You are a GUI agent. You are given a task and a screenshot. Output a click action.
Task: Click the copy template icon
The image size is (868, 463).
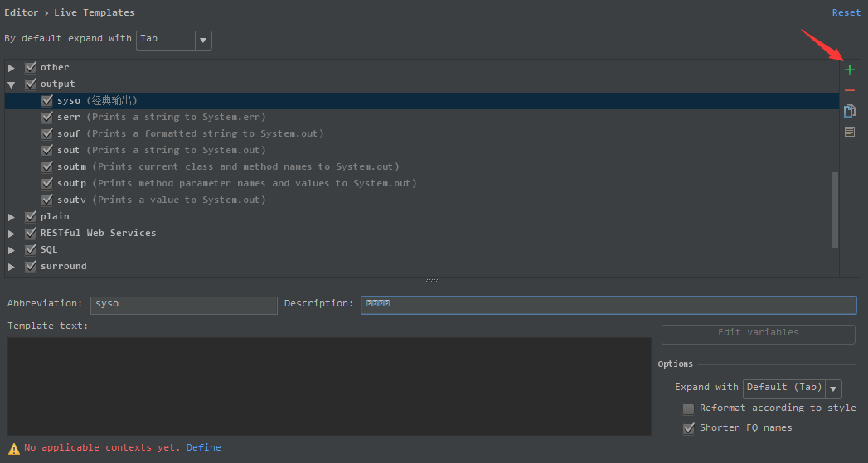850,111
